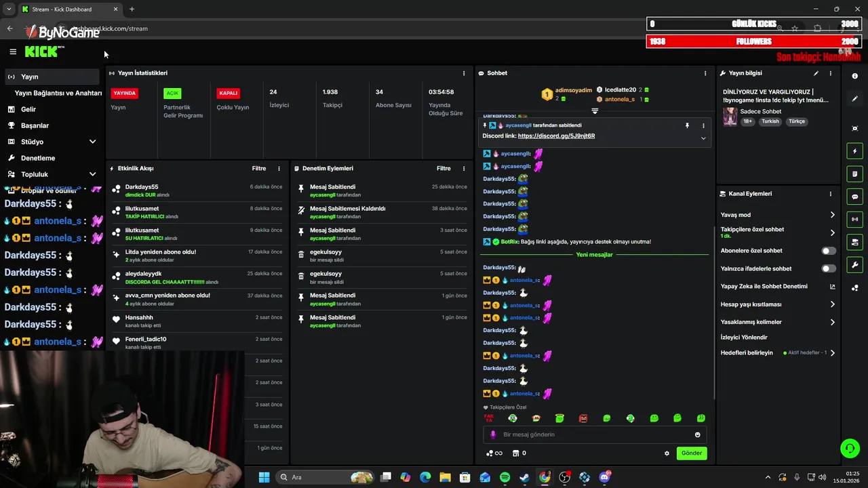Image resolution: width=868 pixels, height=488 pixels.
Task: Toggle the broadcast signal panel in right rail
Action: click(x=854, y=220)
